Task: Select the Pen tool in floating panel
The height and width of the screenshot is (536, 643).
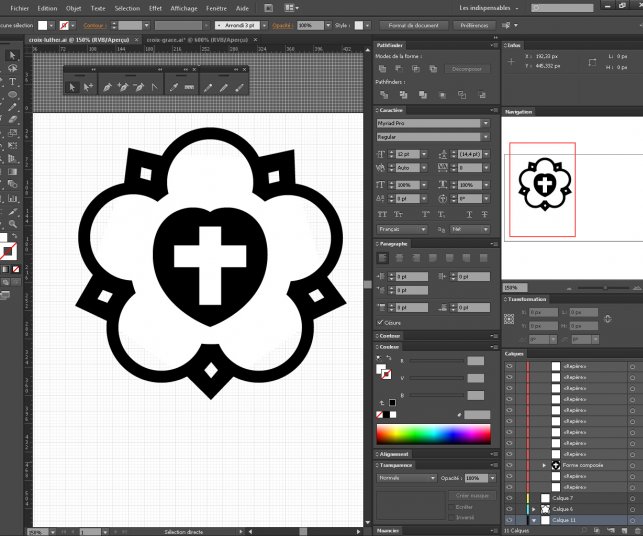Action: [107, 87]
